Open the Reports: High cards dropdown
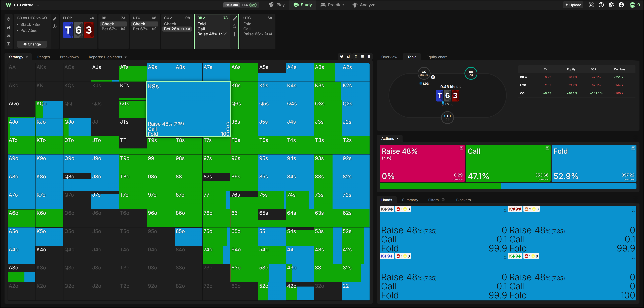This screenshot has width=644, height=308. 108,57
